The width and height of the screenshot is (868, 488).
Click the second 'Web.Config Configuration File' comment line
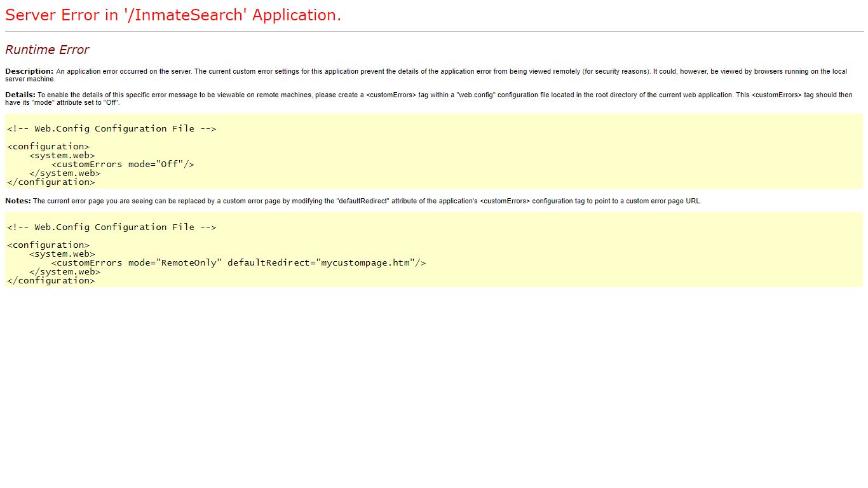point(112,227)
